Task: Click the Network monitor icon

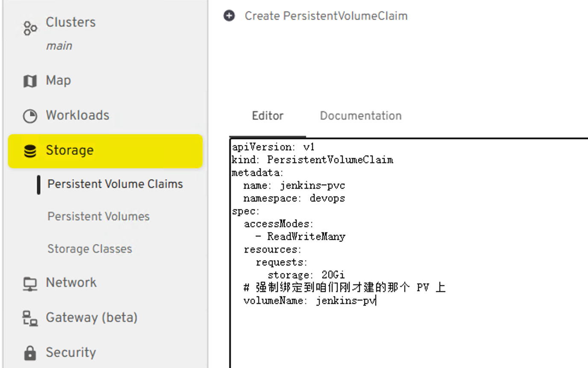Action: 30,283
